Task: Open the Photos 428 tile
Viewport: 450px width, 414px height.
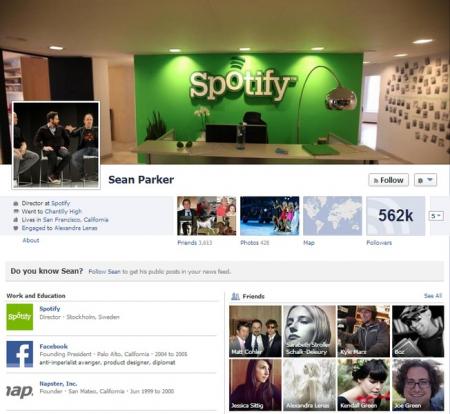Action: click(270, 216)
